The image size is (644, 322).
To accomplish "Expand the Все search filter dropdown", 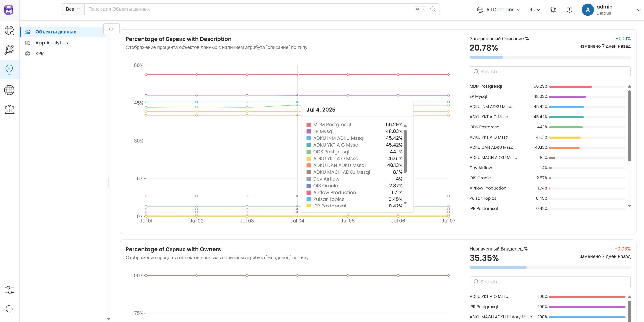I will click(x=73, y=9).
